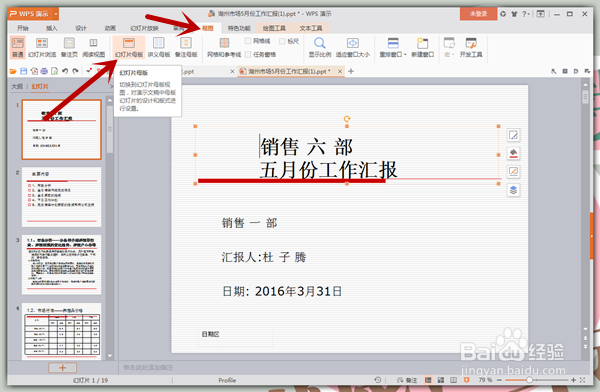Undo the last action

tap(65, 71)
